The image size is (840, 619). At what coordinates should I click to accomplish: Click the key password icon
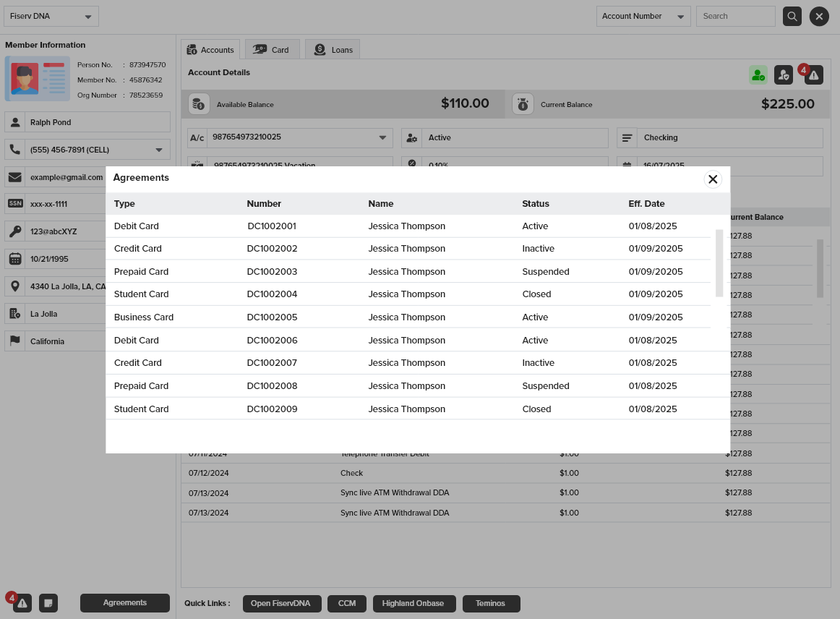15,231
